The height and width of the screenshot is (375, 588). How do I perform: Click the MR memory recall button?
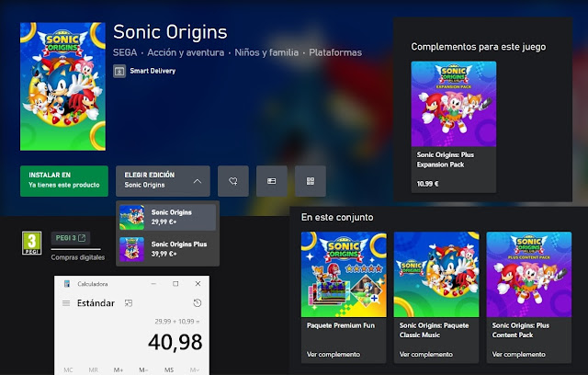tap(94, 370)
